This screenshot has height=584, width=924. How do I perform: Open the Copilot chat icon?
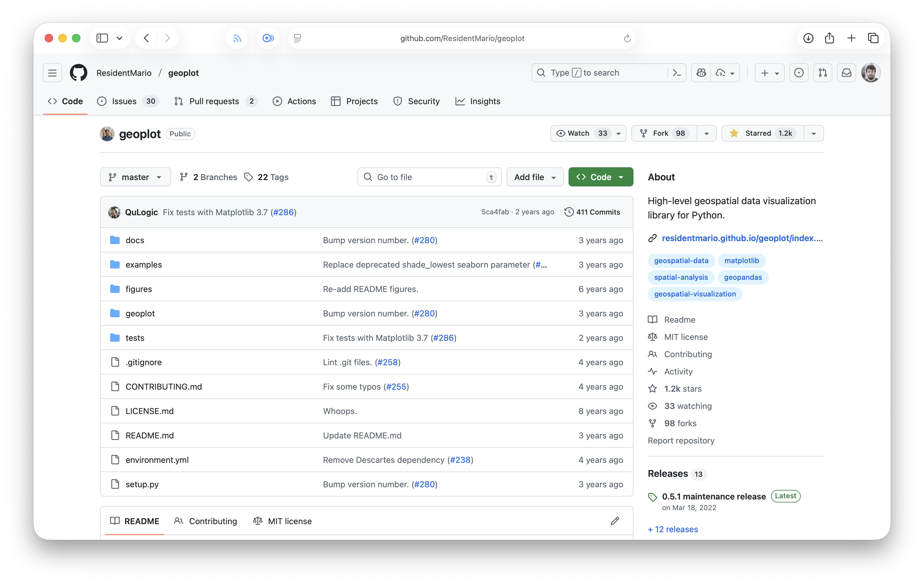701,73
